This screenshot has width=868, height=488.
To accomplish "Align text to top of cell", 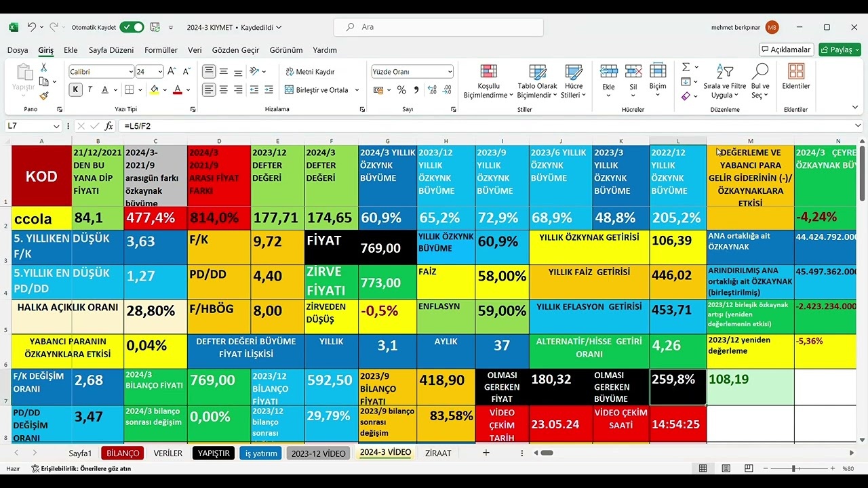I will [x=209, y=71].
